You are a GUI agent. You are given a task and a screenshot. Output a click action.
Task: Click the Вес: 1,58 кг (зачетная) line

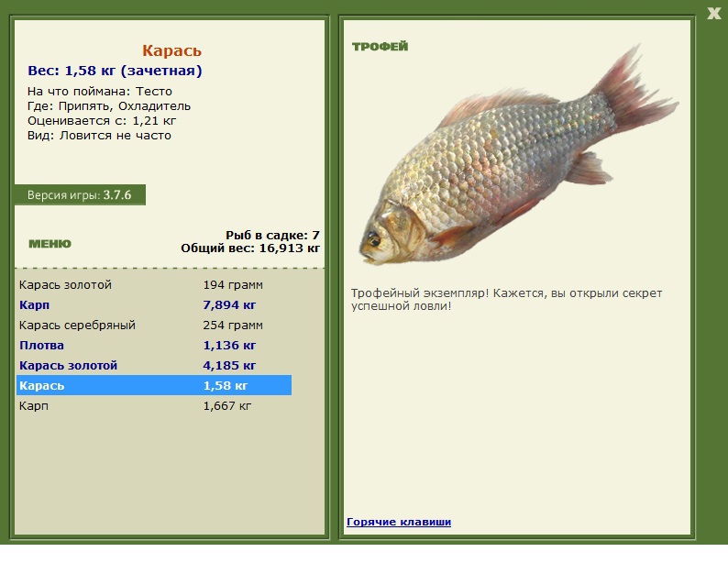point(115,71)
